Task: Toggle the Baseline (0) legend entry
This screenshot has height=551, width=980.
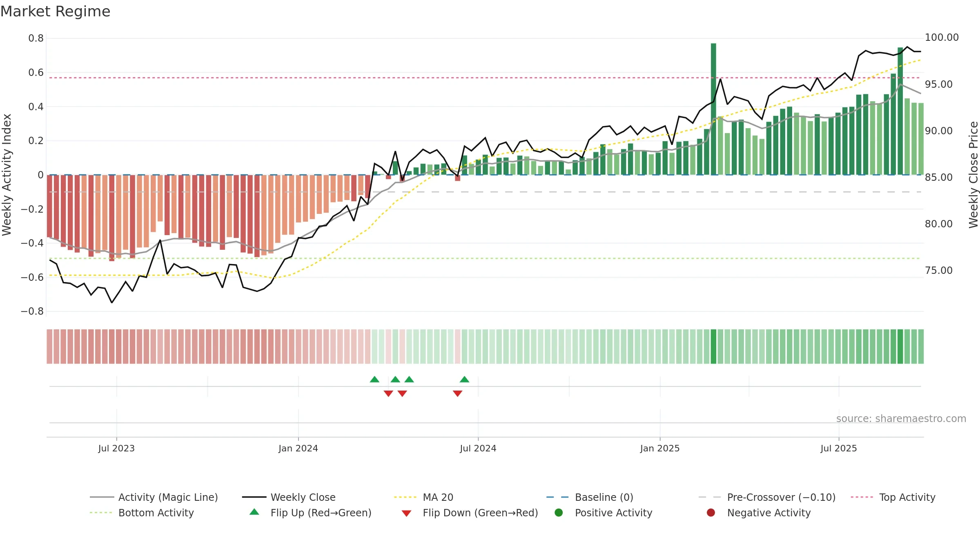Action: coord(590,497)
